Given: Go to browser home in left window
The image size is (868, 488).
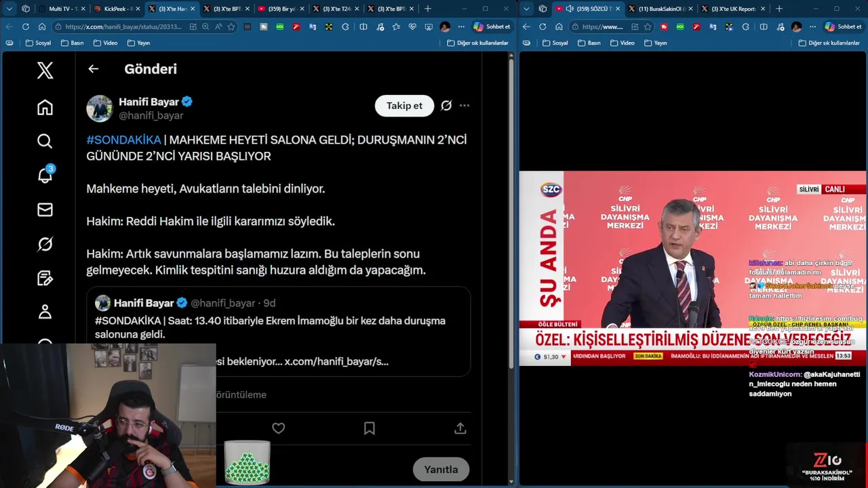Looking at the screenshot, I should click(x=41, y=26).
